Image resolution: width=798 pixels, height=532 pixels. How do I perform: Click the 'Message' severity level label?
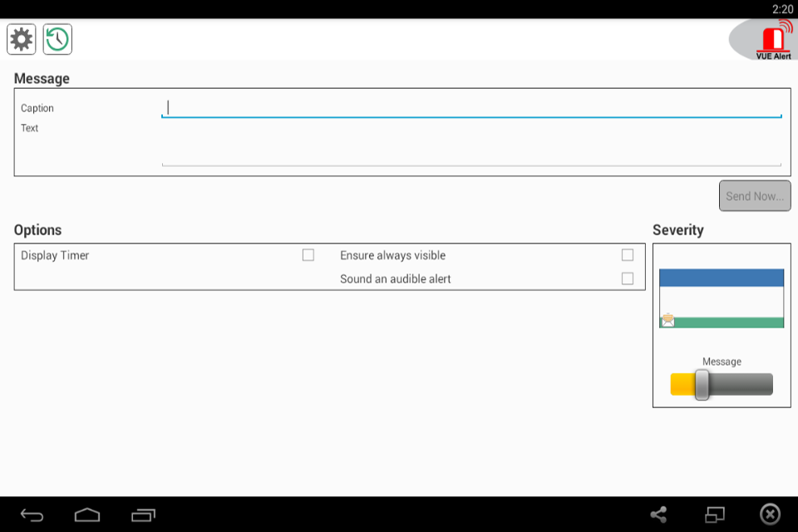[722, 362]
